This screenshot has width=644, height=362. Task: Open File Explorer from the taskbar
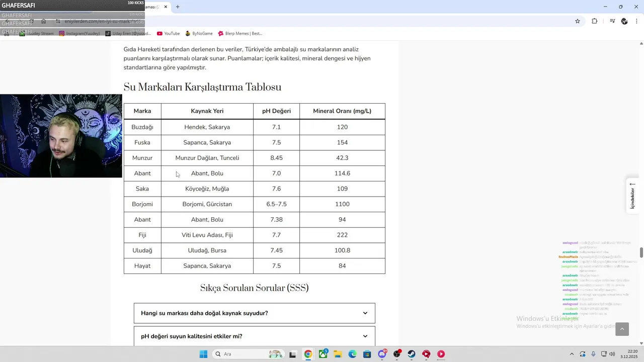[338, 354]
